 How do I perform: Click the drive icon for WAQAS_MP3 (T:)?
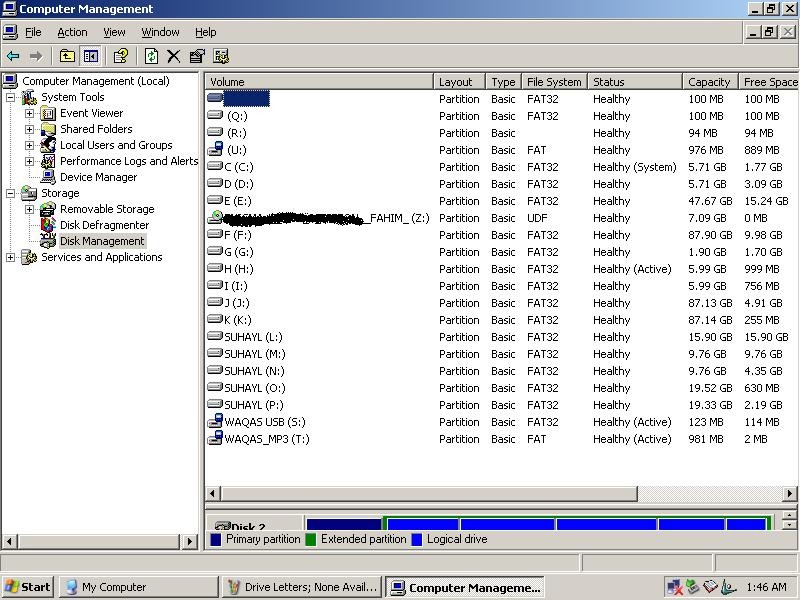click(x=215, y=438)
